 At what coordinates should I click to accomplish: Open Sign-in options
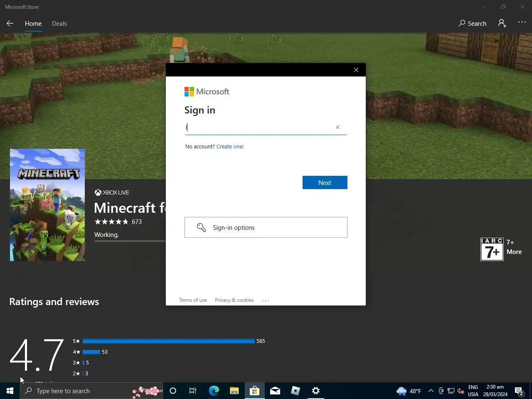tap(266, 227)
